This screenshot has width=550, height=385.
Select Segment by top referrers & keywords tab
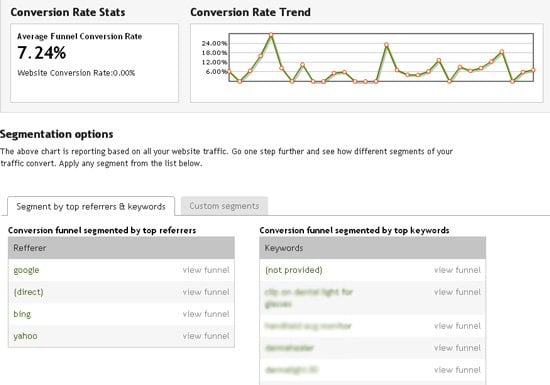91,206
